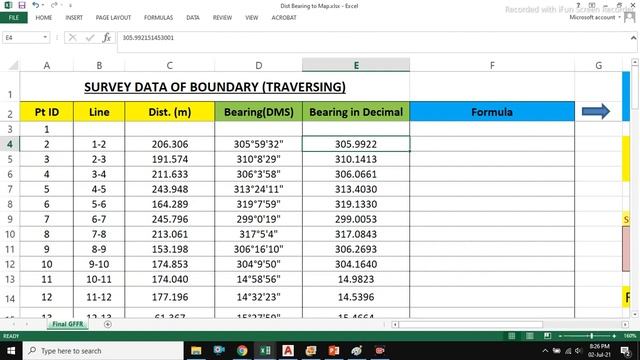
Task: Select the Final GFFR sheet tab
Action: (x=68, y=324)
